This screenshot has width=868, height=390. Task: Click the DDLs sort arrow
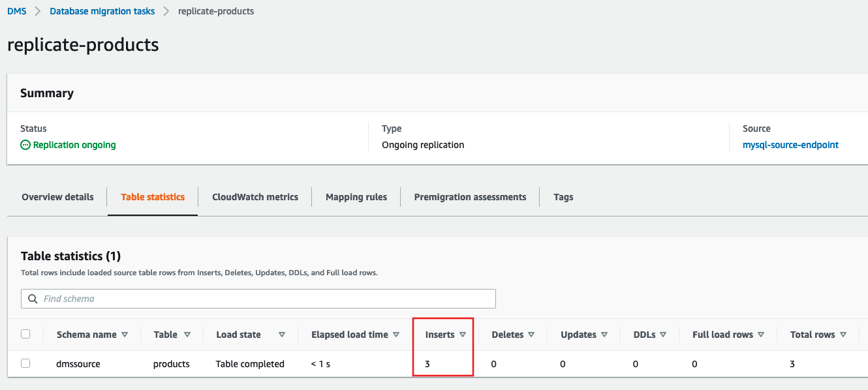coord(663,335)
